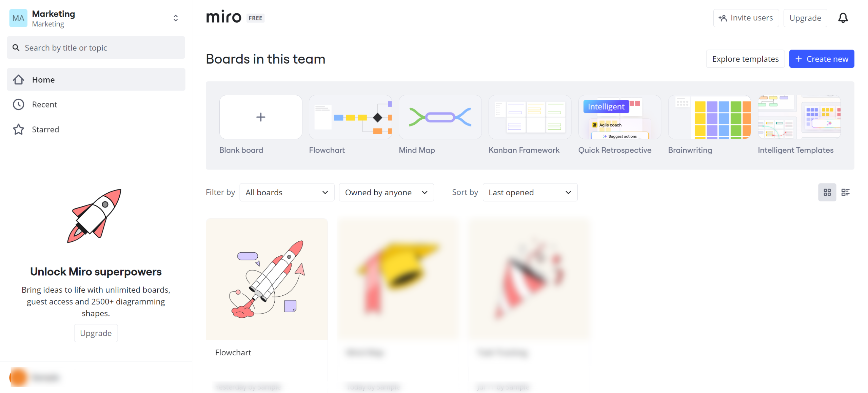The width and height of the screenshot is (868, 393).
Task: Pick the Kanban Framework template
Action: tap(530, 117)
